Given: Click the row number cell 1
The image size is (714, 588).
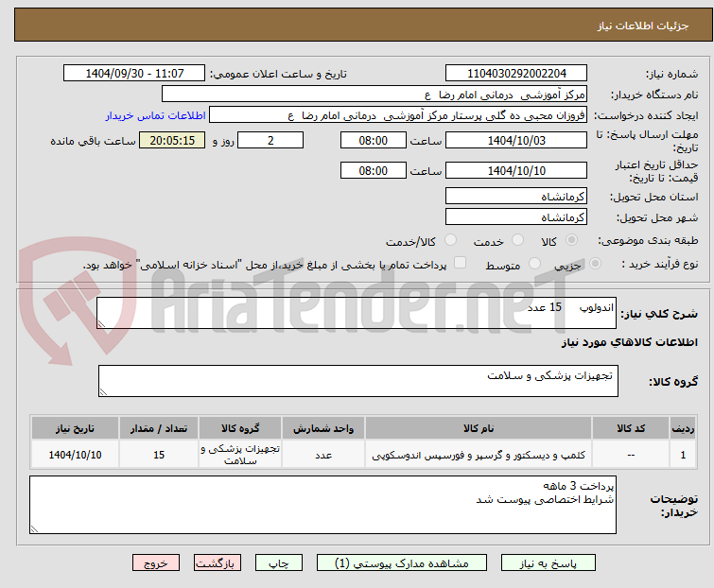Looking at the screenshot, I should click(x=683, y=455).
